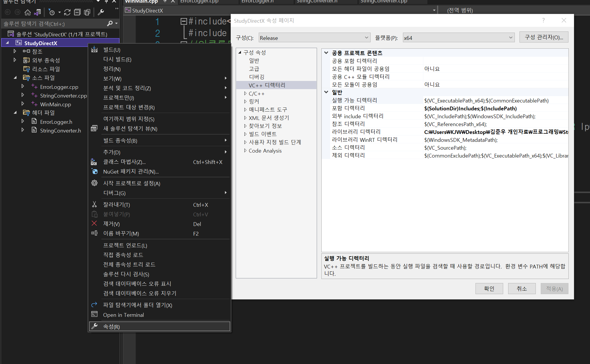Choose 다시 빌드(E) from context menu

(x=117, y=59)
